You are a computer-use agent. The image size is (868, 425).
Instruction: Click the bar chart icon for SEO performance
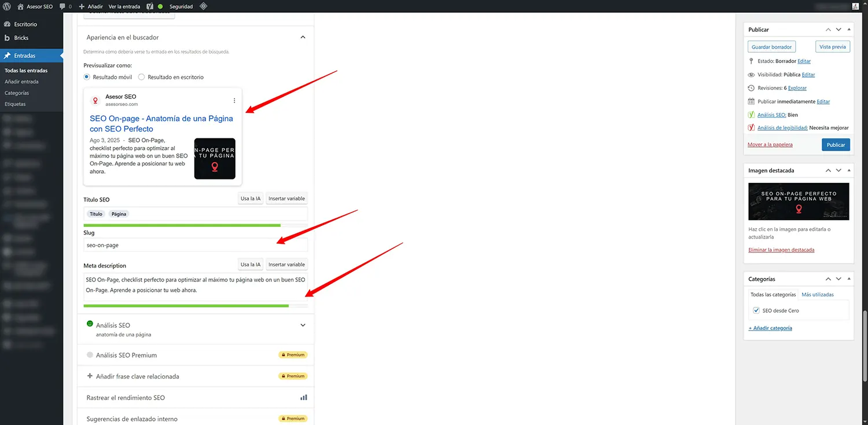tap(303, 398)
